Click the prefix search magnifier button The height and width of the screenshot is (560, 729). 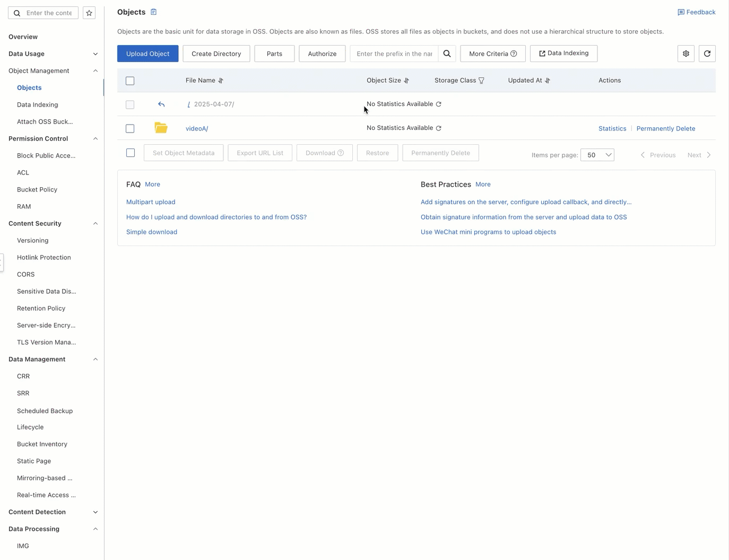[x=447, y=54]
